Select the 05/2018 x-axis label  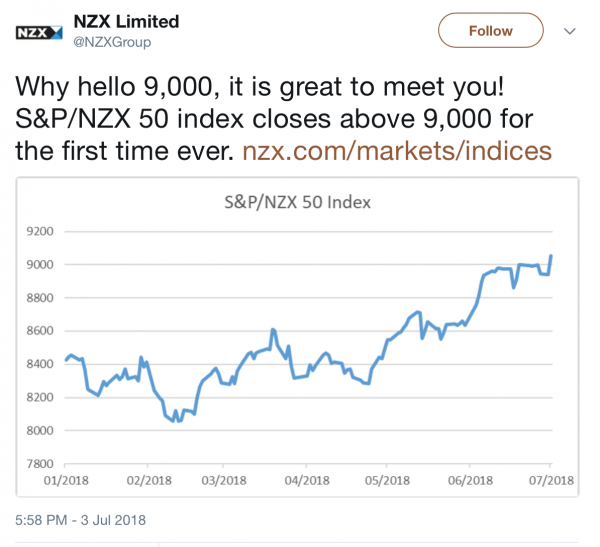coord(388,481)
